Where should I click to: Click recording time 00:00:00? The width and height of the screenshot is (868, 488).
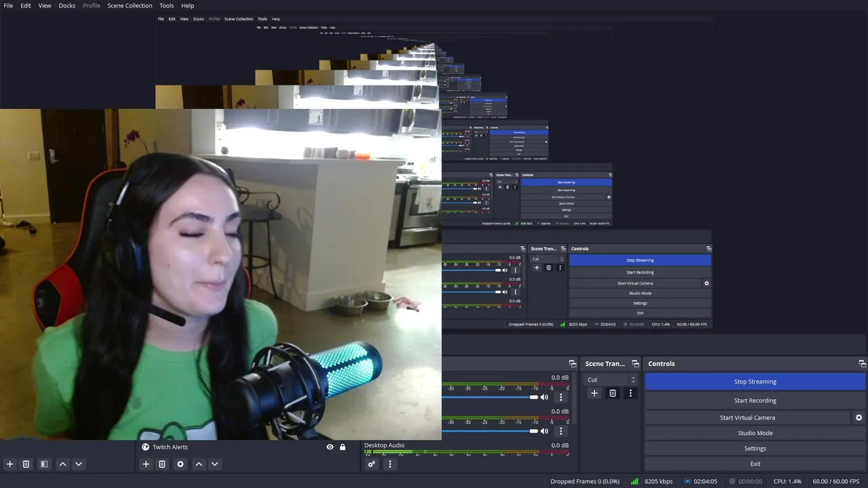pyautogui.click(x=750, y=481)
